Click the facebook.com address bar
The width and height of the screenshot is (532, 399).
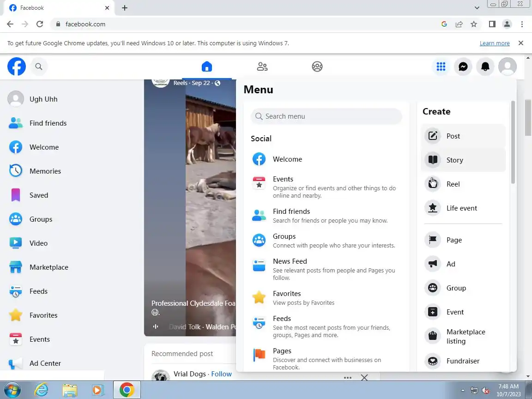[244, 24]
